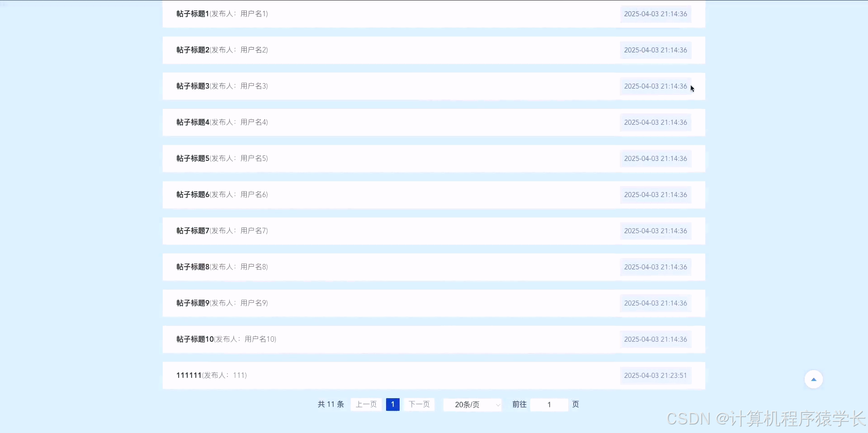Click timestamp in 帖子标题5 row
The image size is (868, 433).
(x=656, y=159)
